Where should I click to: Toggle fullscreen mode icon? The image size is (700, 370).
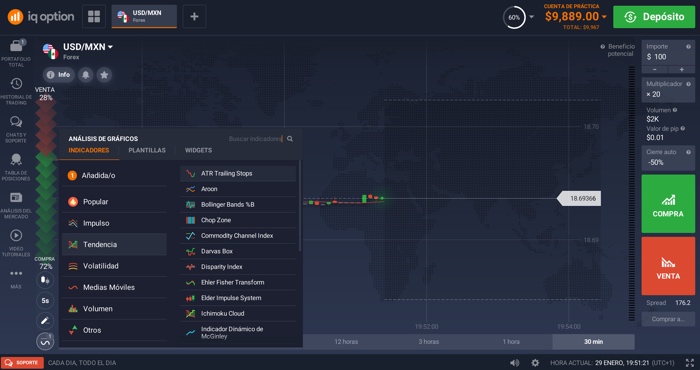click(690, 363)
